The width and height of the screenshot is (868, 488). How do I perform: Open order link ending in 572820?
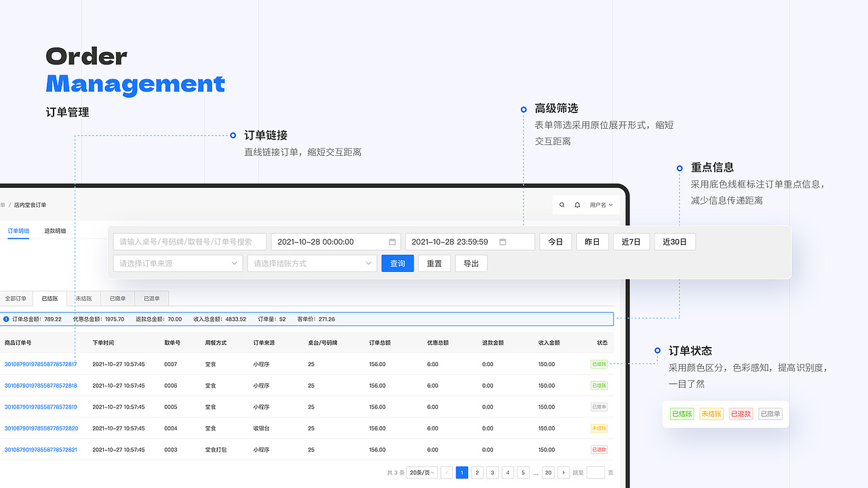41,428
